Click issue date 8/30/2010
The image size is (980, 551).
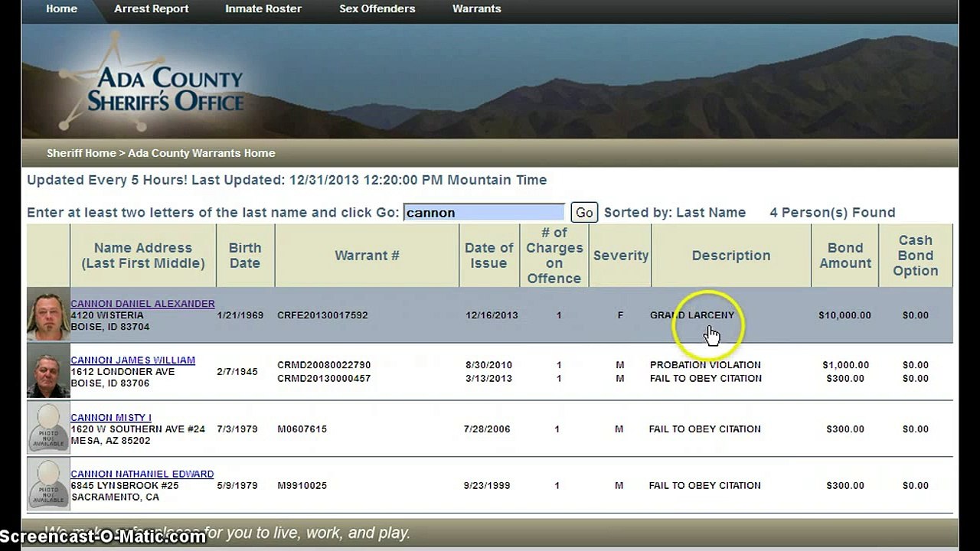(488, 365)
